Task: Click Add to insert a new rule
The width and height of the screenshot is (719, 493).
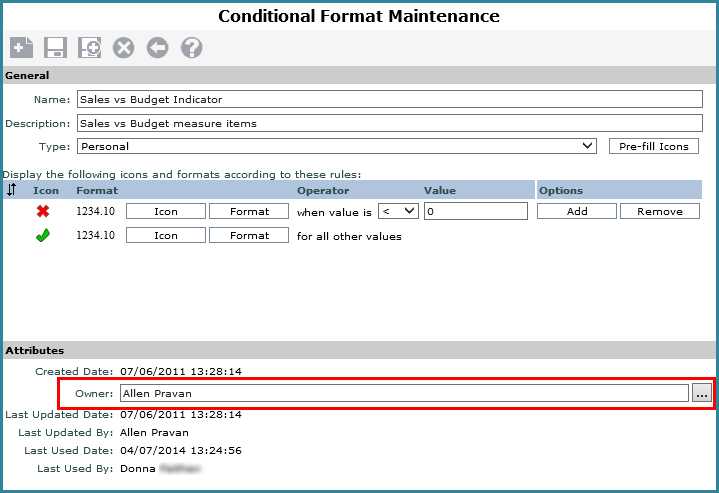Action: click(576, 211)
